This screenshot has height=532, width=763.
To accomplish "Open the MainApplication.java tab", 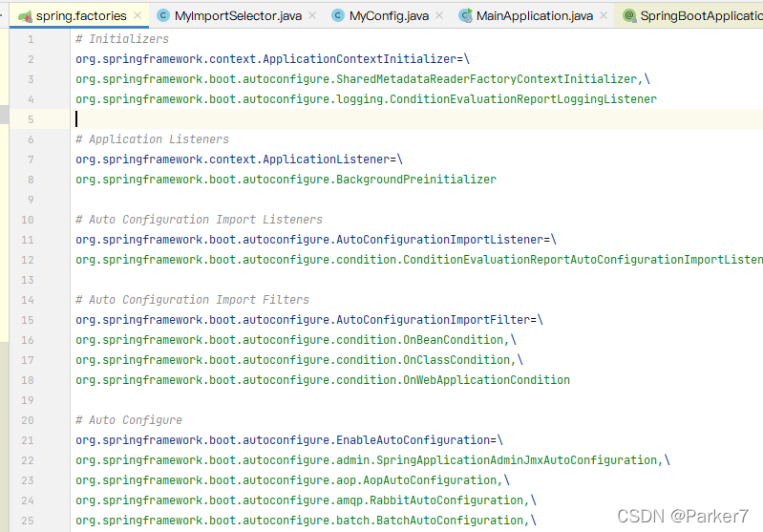I will pyautogui.click(x=534, y=16).
